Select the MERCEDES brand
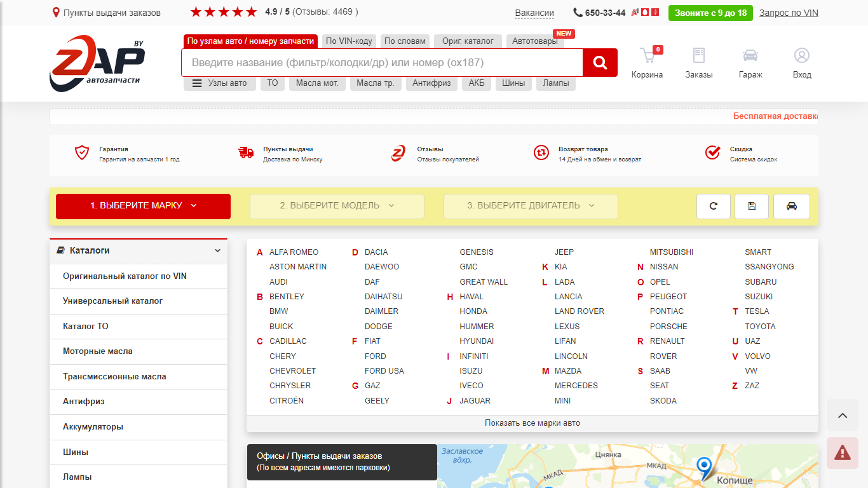Screen dimensions: 868x488 click(x=576, y=386)
